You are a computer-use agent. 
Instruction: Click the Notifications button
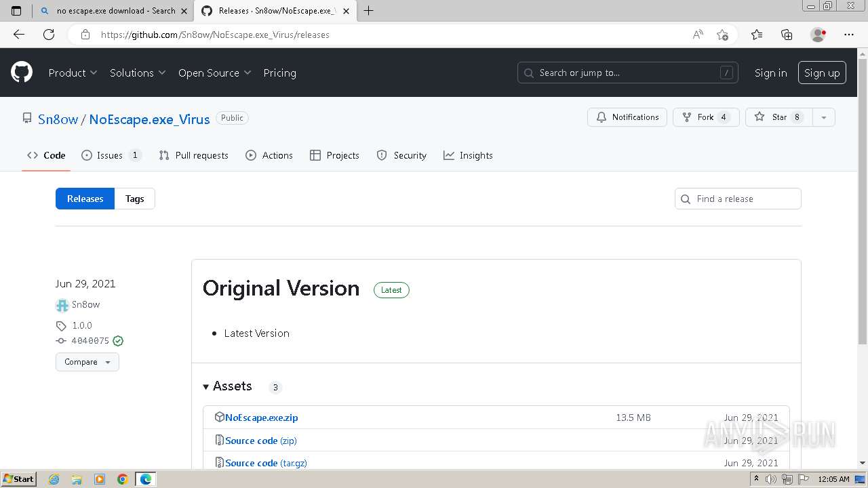pos(627,117)
